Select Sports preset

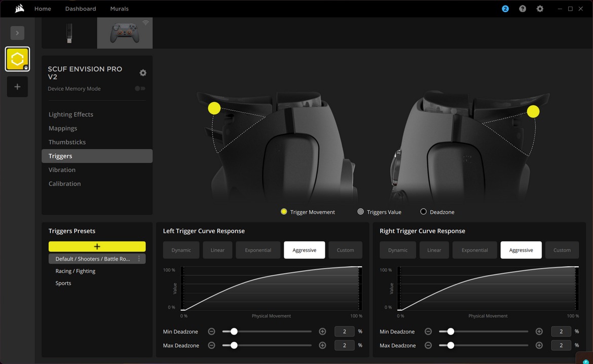click(x=63, y=283)
